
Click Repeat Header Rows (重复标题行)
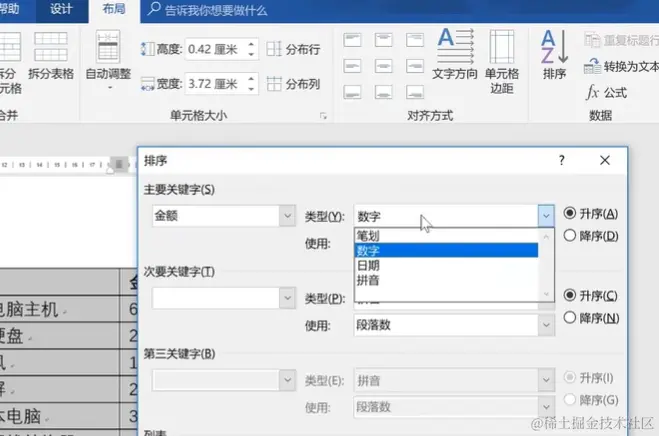621,40
